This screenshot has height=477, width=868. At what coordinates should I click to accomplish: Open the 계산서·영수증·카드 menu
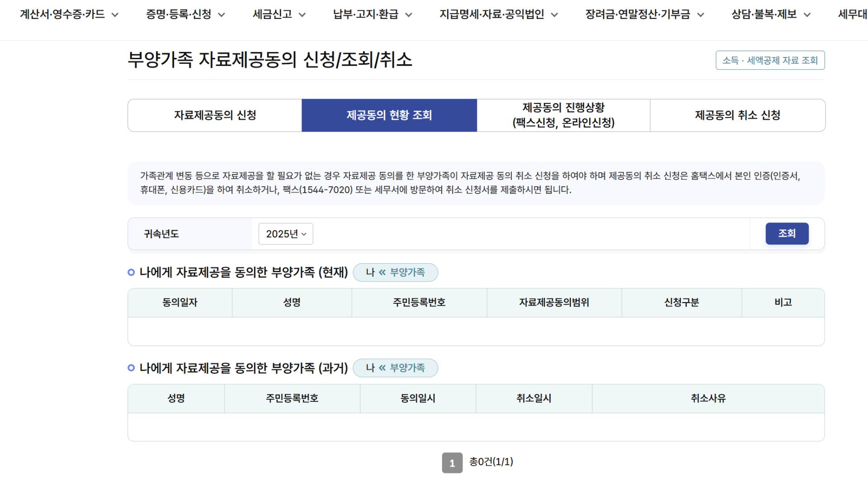tap(69, 14)
